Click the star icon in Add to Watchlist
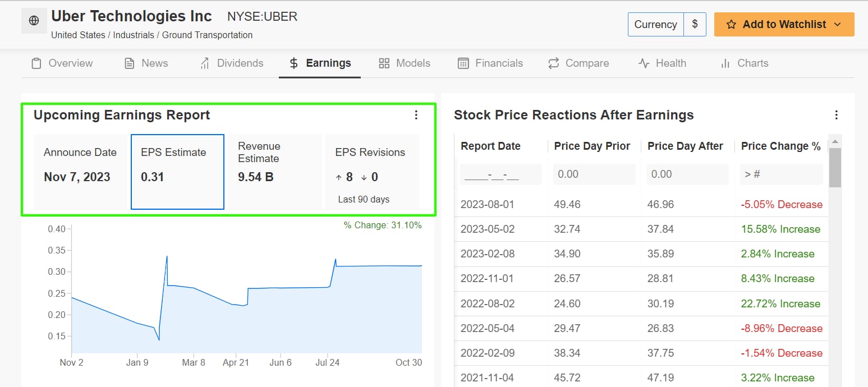The width and height of the screenshot is (868, 387). point(731,25)
